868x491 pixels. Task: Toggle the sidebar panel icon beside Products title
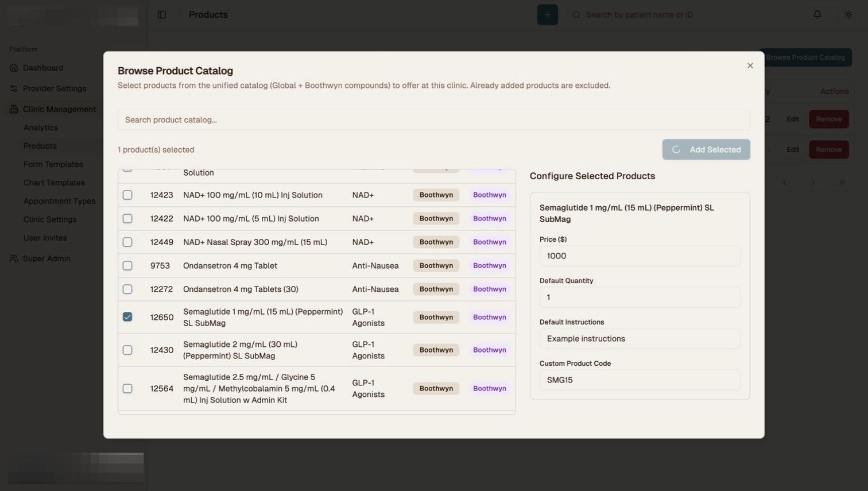point(162,15)
